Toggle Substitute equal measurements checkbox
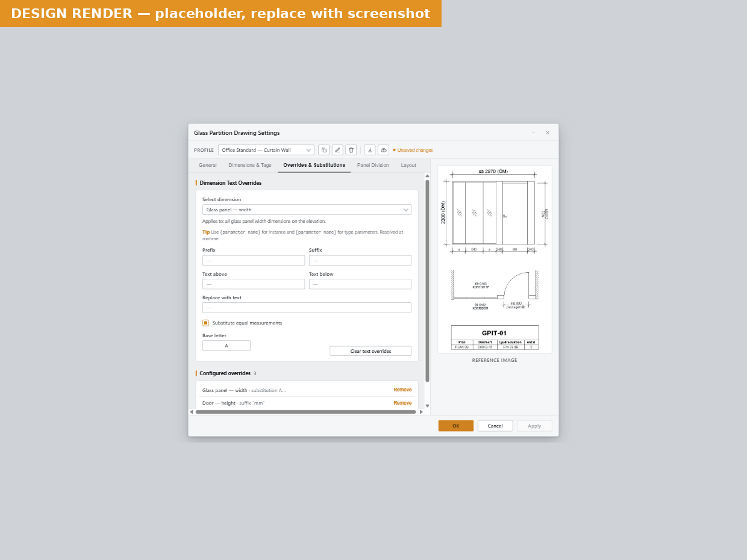The width and height of the screenshot is (747, 560). tap(205, 323)
